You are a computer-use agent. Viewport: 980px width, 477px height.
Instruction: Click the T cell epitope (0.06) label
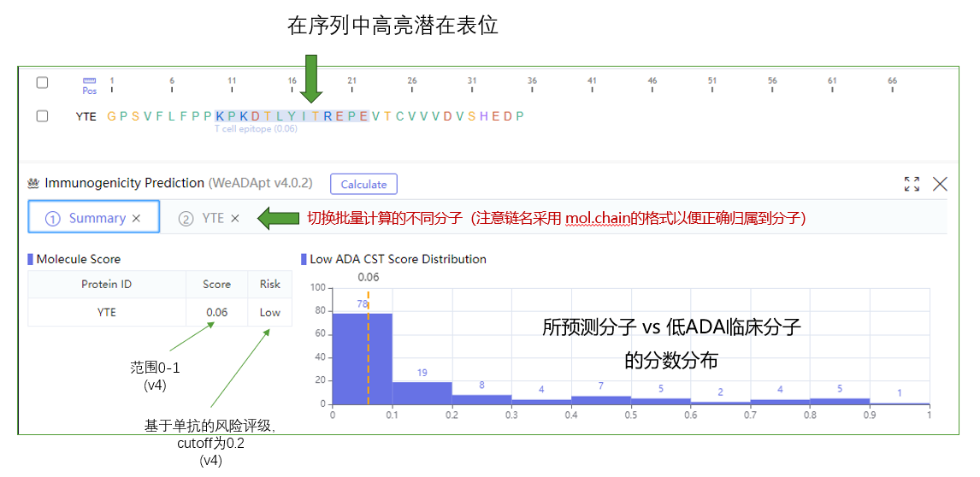click(x=256, y=129)
